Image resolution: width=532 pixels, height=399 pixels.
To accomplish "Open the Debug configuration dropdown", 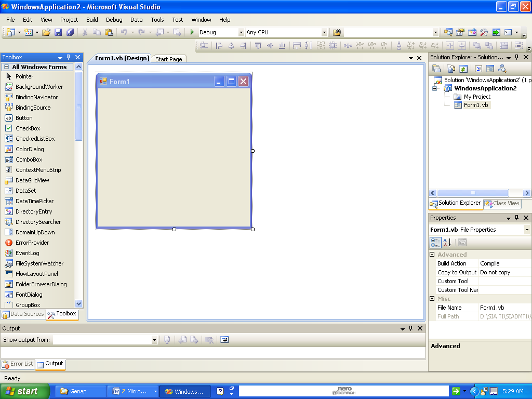I will (x=241, y=32).
